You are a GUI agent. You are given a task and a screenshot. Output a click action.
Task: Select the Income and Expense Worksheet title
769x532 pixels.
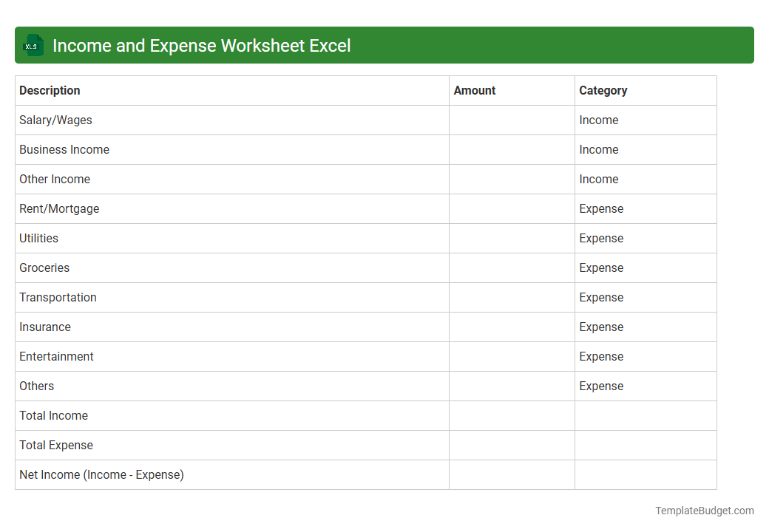tap(202, 45)
